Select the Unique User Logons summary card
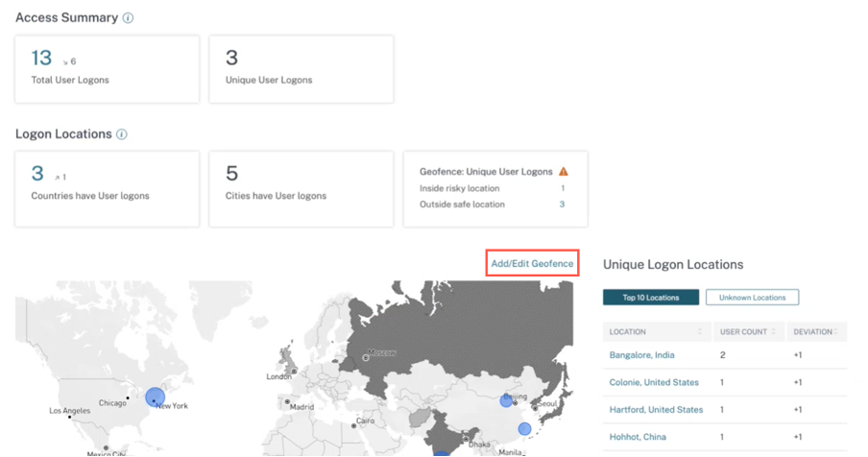Image resolution: width=868 pixels, height=457 pixels. tap(301, 69)
